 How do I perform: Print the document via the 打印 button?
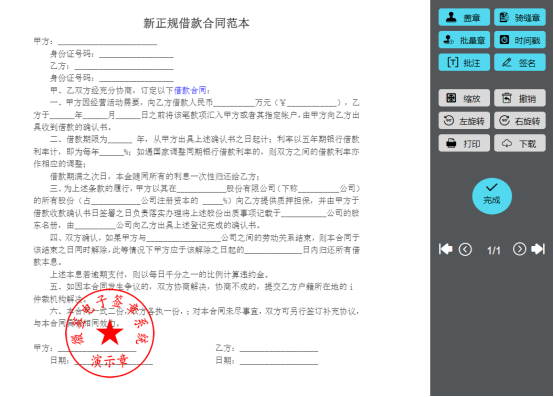[x=464, y=143]
